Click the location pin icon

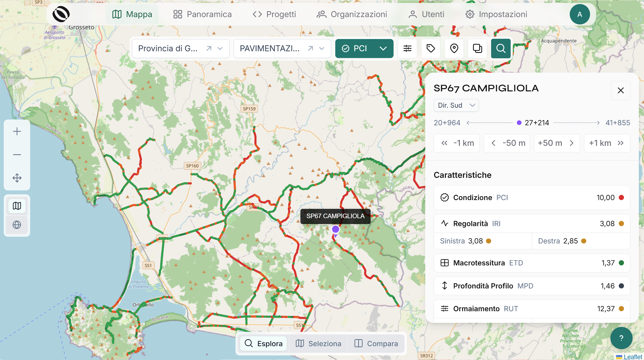click(x=454, y=49)
